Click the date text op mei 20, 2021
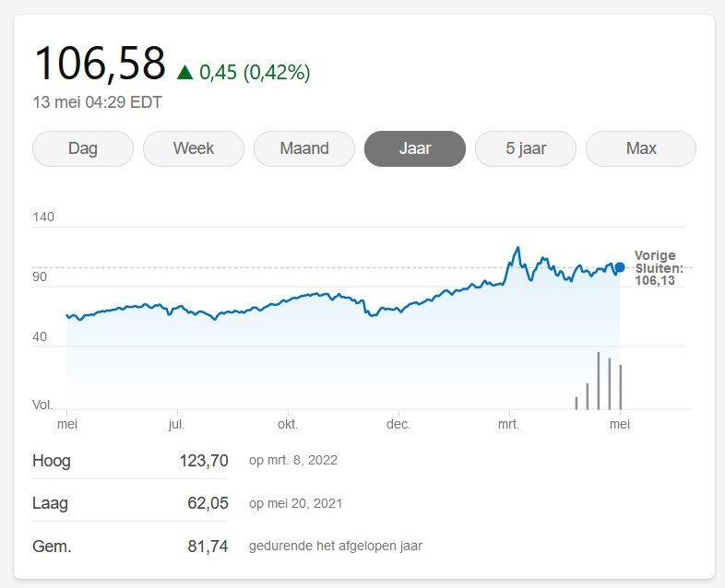 301,503
